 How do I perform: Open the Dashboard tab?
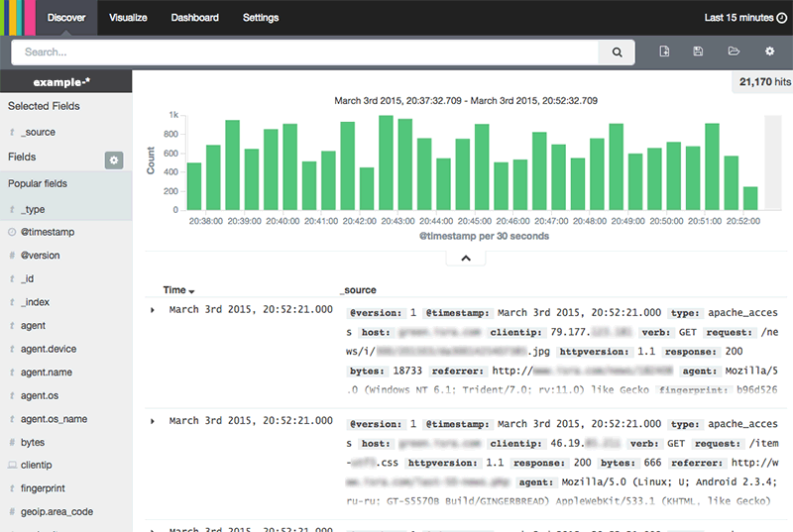click(x=194, y=18)
